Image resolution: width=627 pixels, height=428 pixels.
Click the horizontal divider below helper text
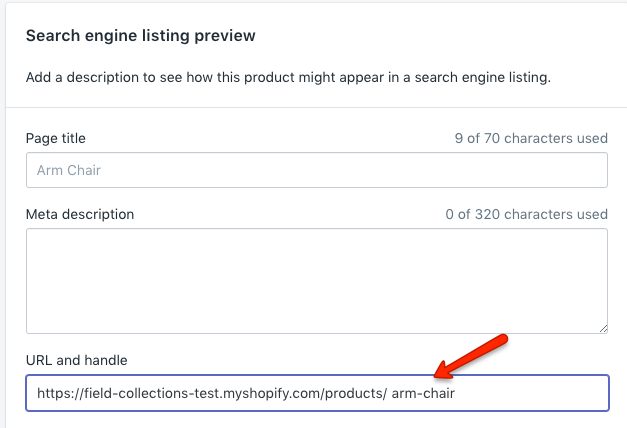point(316,107)
